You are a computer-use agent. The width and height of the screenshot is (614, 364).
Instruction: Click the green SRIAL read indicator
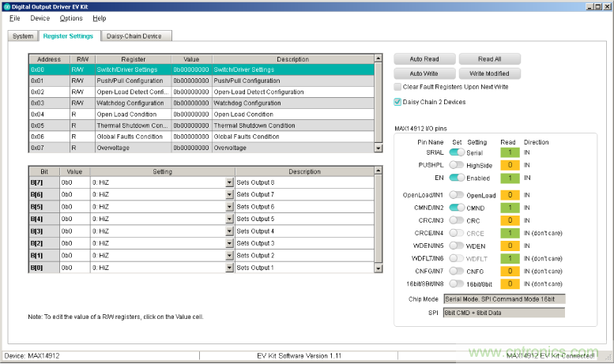coord(510,152)
